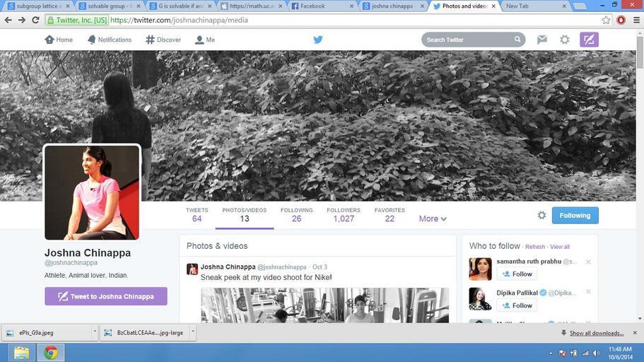Bookmark page with star icon
Viewport: 644px width, 362px height.
[x=606, y=20]
